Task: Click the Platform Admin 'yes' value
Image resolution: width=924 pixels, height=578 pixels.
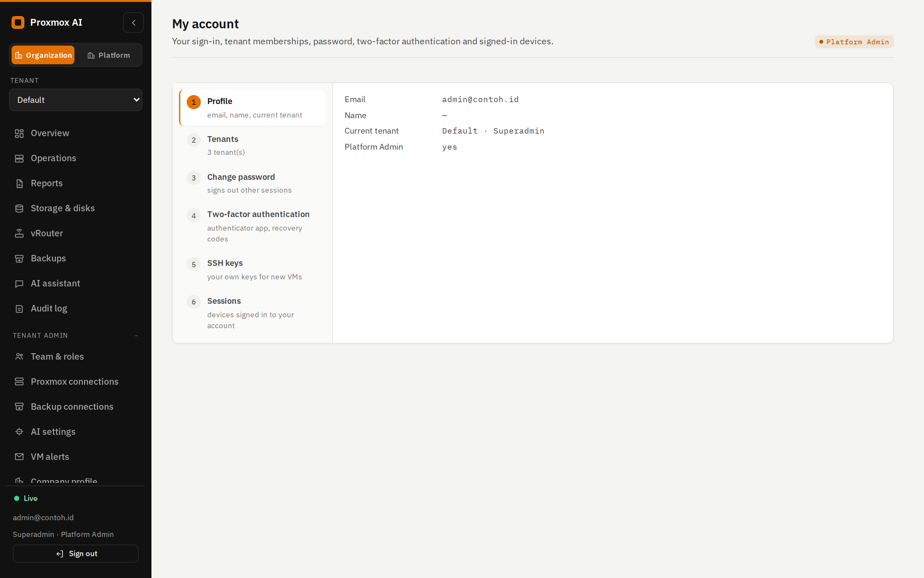Action: 449,147
